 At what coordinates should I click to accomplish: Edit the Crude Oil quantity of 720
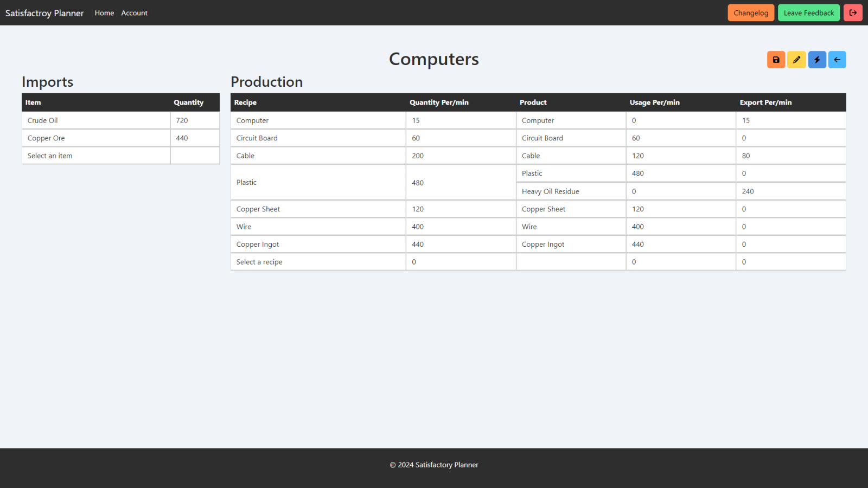coord(182,120)
